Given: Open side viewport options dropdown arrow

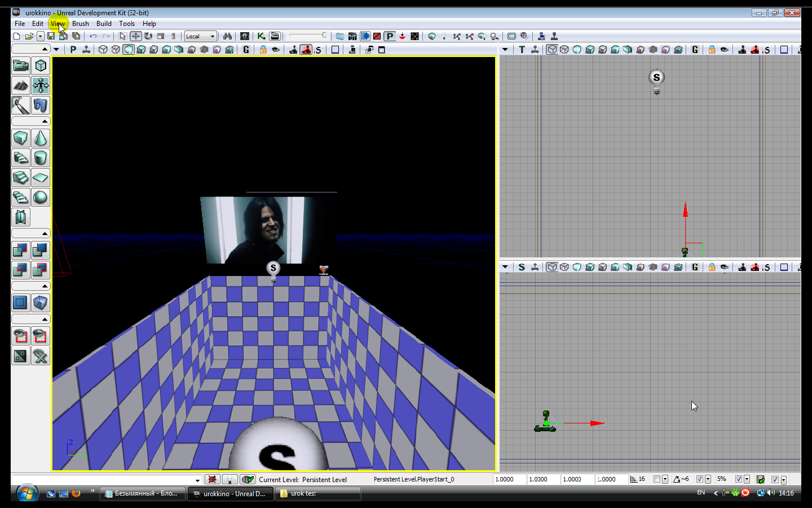Looking at the screenshot, I should point(505,267).
